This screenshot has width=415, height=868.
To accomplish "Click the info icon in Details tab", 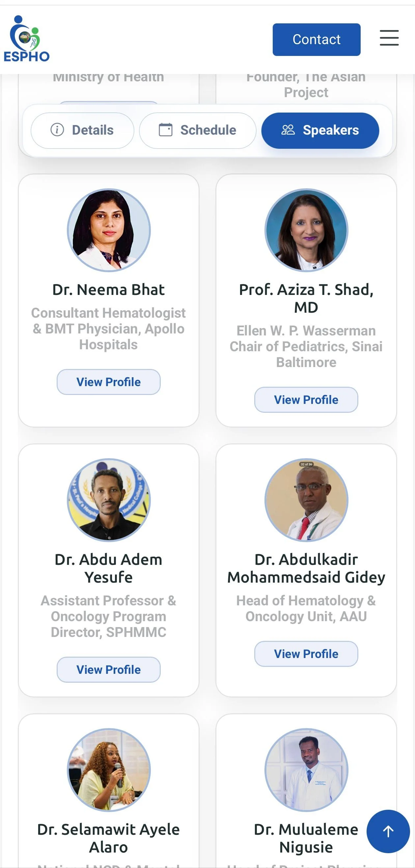I will pyautogui.click(x=57, y=130).
